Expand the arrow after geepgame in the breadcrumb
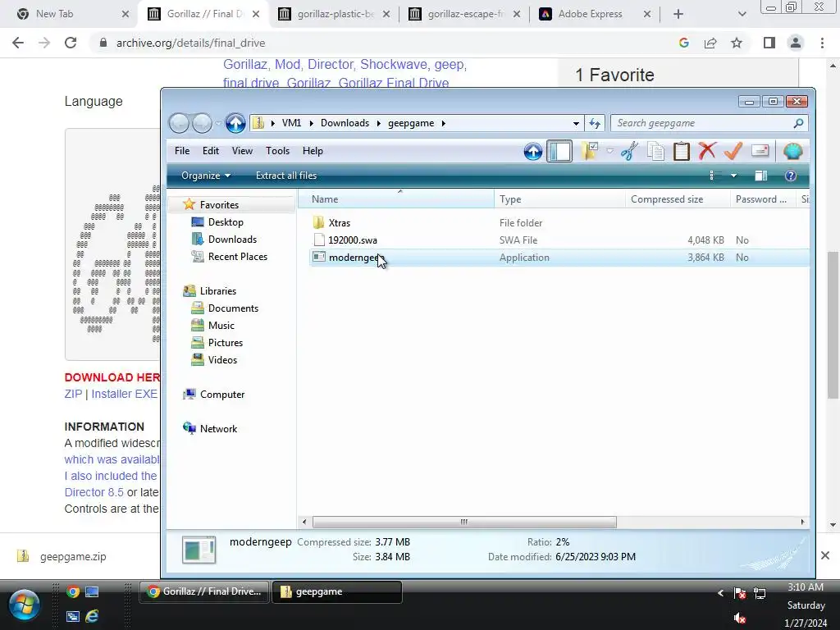The image size is (840, 630). coord(444,123)
